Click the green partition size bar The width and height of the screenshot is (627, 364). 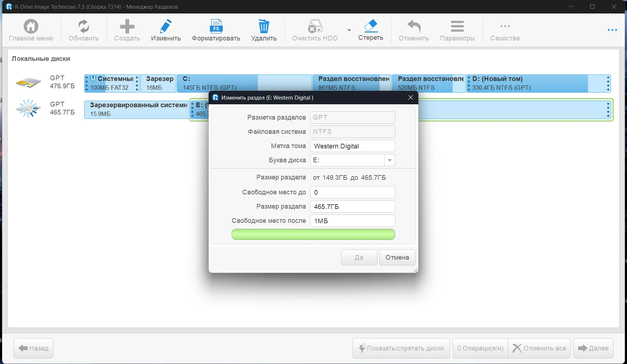coord(313,235)
